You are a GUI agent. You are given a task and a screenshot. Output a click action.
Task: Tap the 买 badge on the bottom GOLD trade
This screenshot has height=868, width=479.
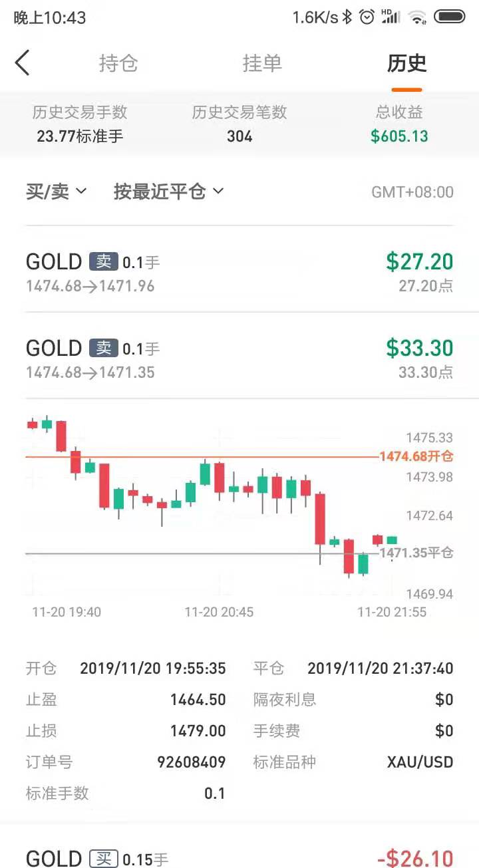pos(104,859)
